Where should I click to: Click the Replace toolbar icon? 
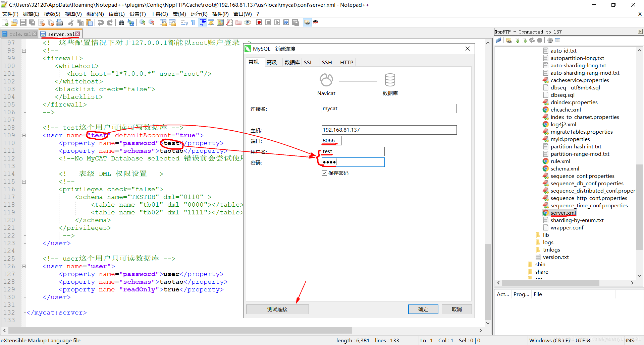131,22
